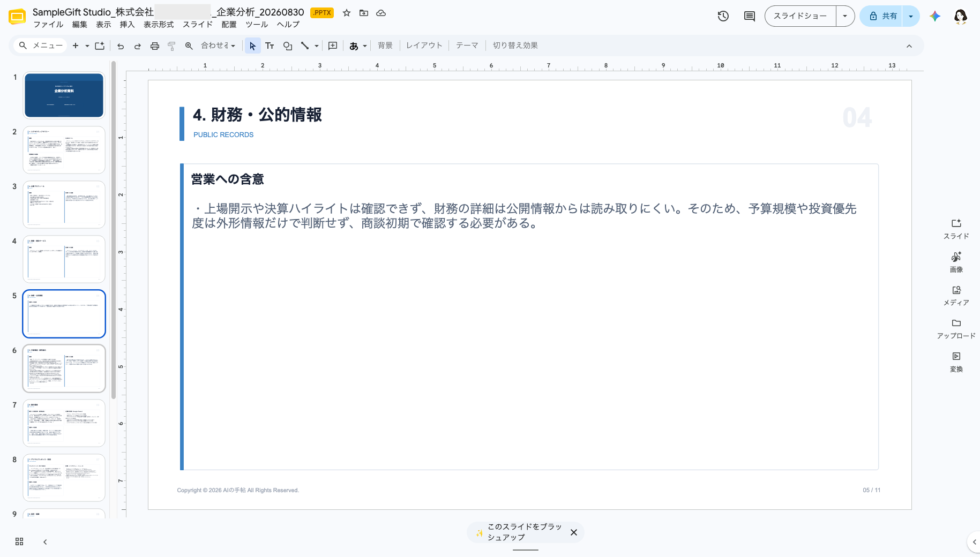Redo the last action
The width and height of the screenshot is (980, 557).
(x=138, y=46)
